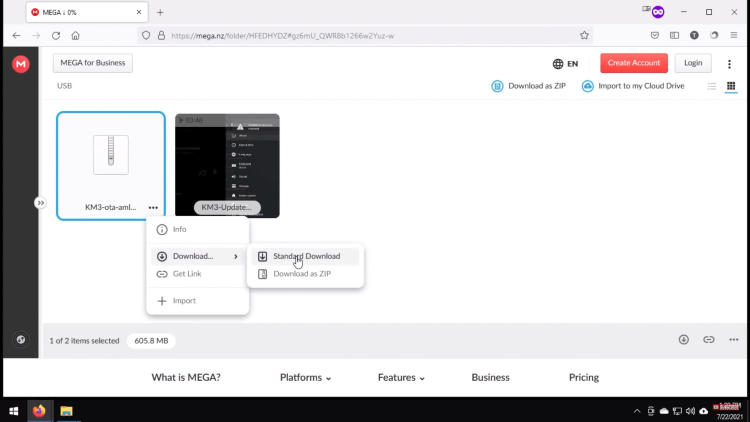Open the top-right vertical dots menu
This screenshot has height=422, width=750.
(x=729, y=64)
